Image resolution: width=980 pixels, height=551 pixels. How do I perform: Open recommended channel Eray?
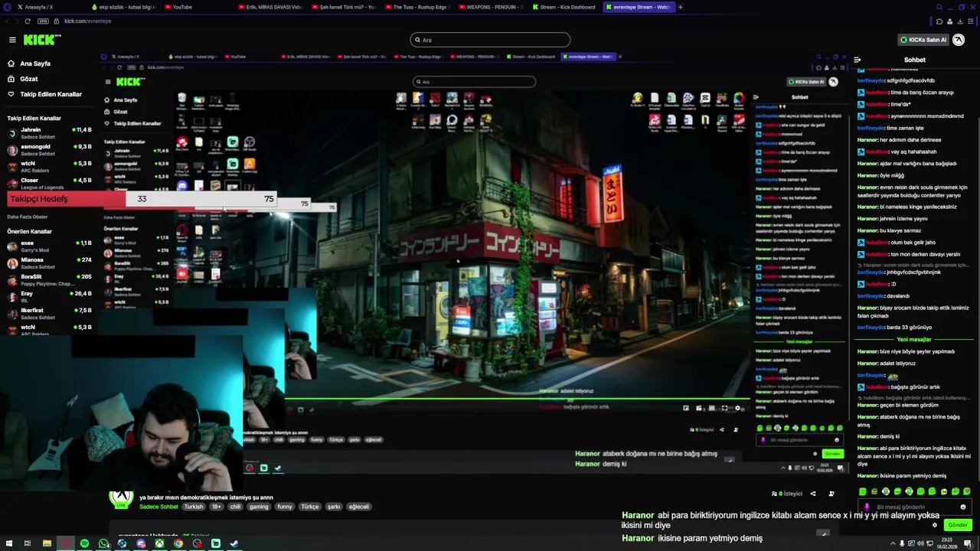coord(49,297)
